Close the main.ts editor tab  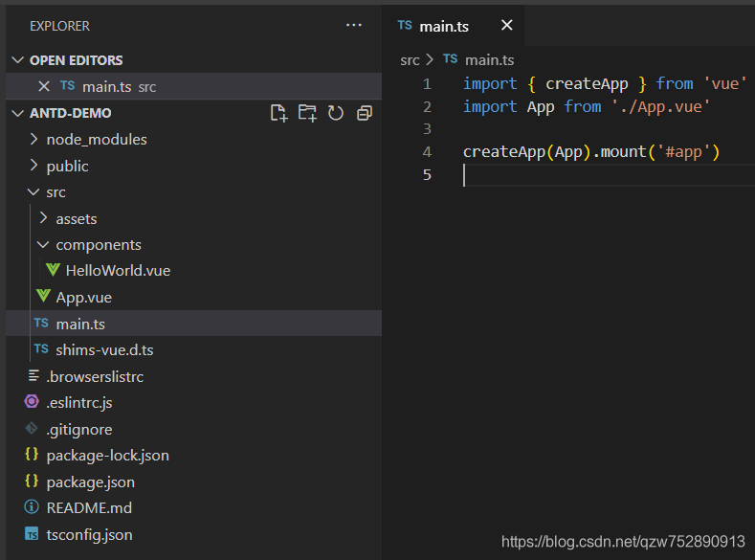[x=507, y=26]
